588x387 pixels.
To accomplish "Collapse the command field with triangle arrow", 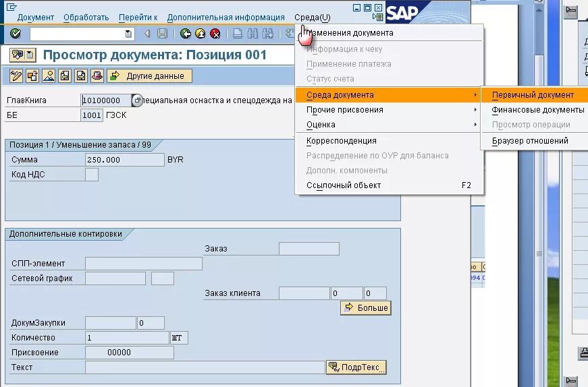I will point(147,34).
